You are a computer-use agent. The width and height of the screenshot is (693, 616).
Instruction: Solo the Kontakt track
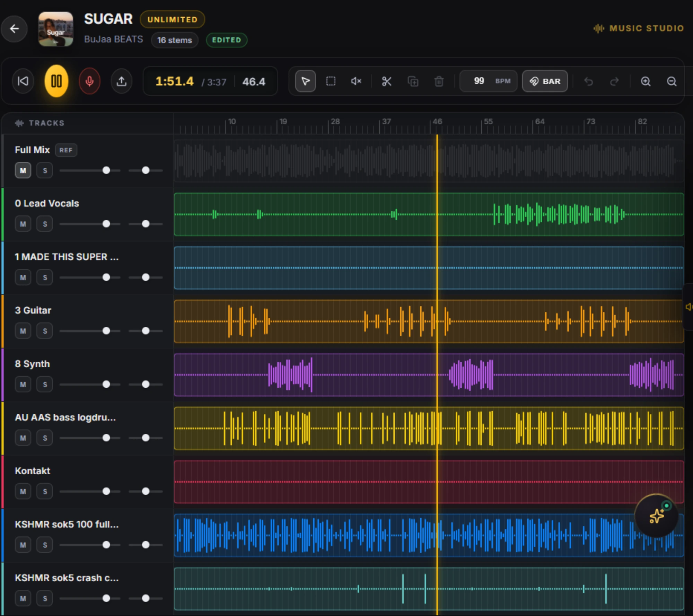click(x=45, y=491)
